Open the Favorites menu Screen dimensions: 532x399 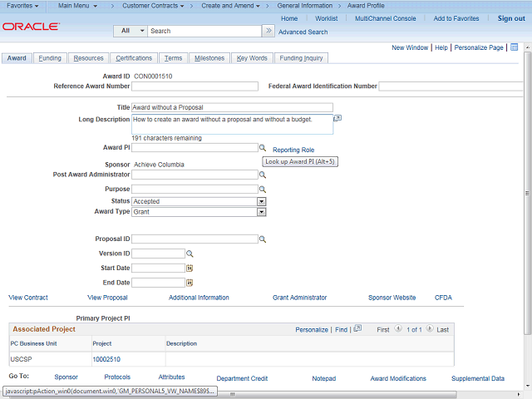click(x=23, y=6)
